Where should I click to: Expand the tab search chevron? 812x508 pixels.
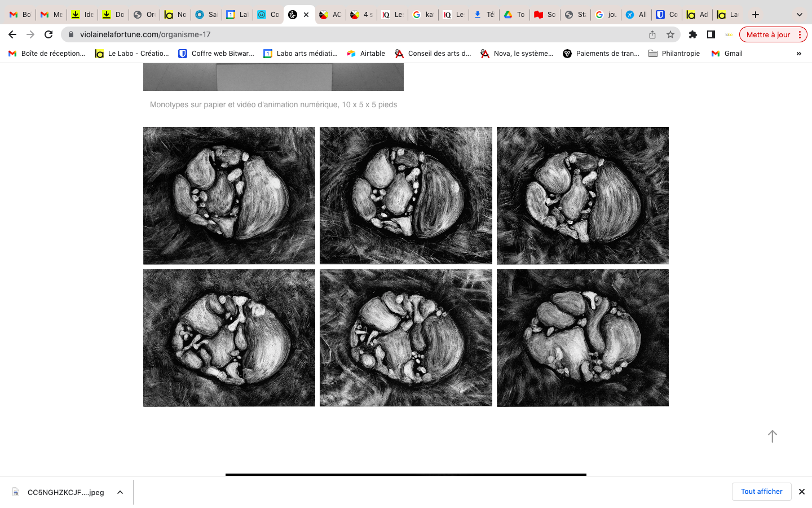(x=799, y=15)
